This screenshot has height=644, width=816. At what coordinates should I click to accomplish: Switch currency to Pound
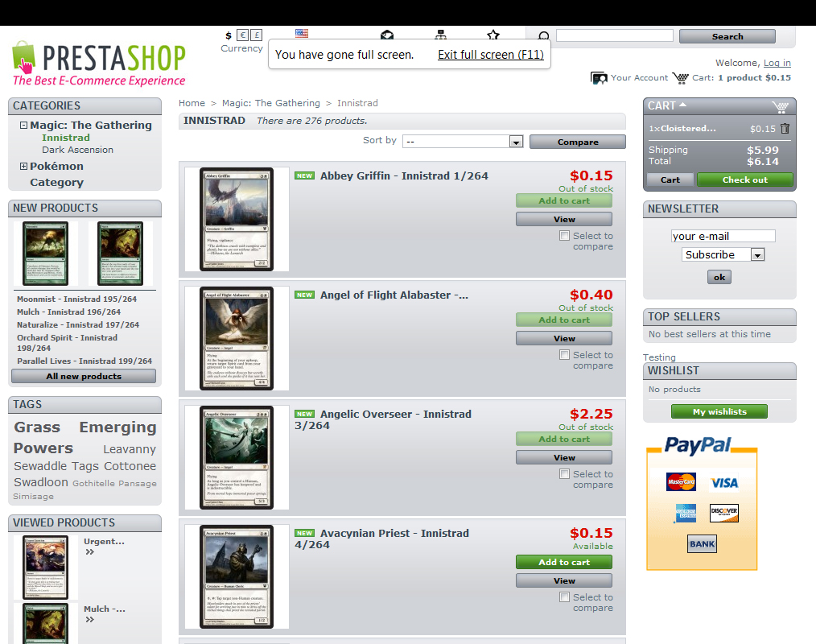[x=256, y=35]
